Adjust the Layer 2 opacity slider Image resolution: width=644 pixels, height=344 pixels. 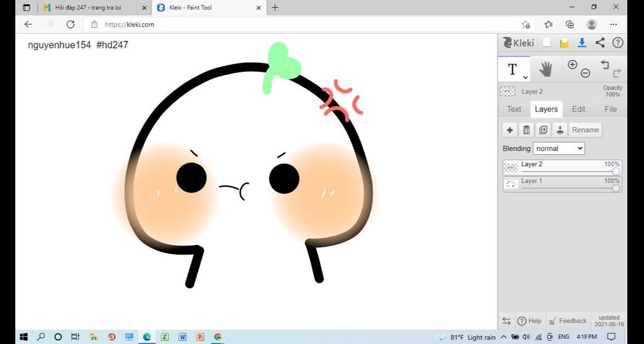(x=616, y=172)
